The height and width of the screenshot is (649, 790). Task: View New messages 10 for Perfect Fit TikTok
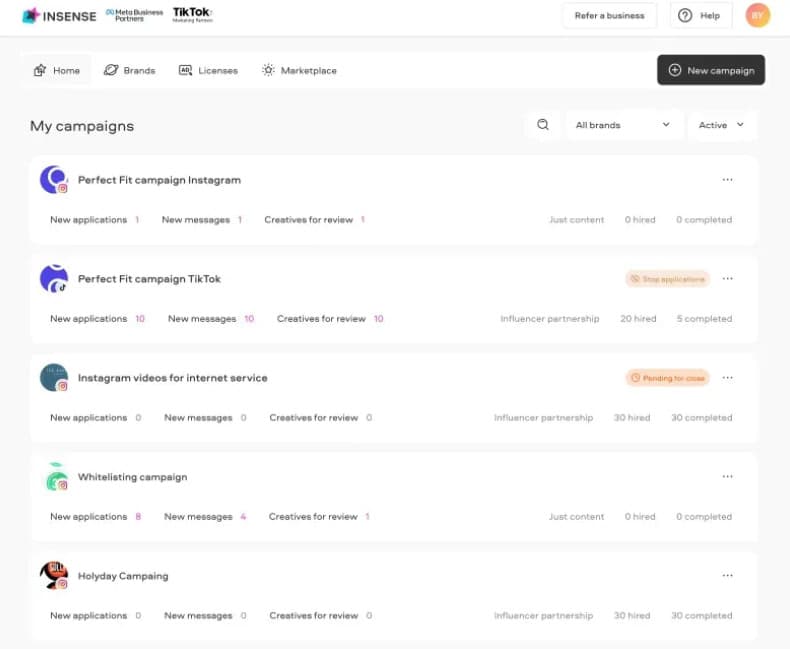click(211, 319)
